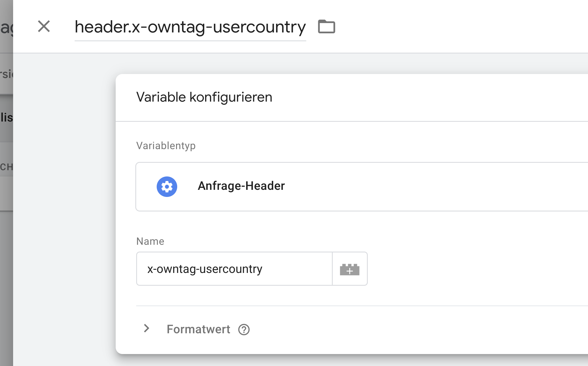Open the help icon next to Formatwert
This screenshot has width=588, height=366.
coord(244,330)
